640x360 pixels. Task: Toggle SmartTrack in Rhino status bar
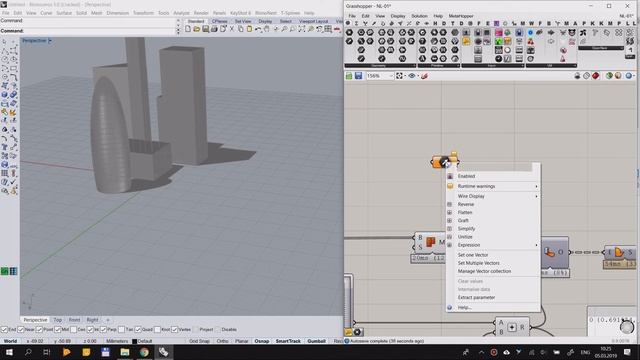click(288, 341)
